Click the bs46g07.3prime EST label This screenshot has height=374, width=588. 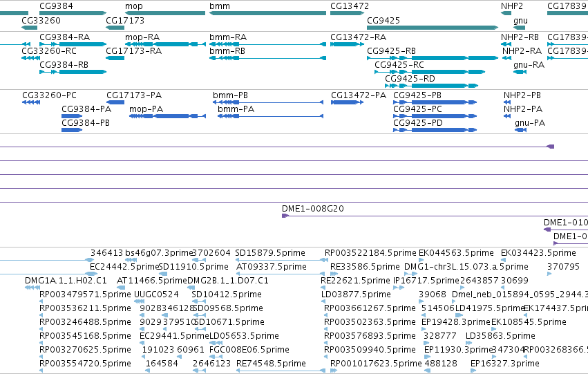click(x=159, y=253)
